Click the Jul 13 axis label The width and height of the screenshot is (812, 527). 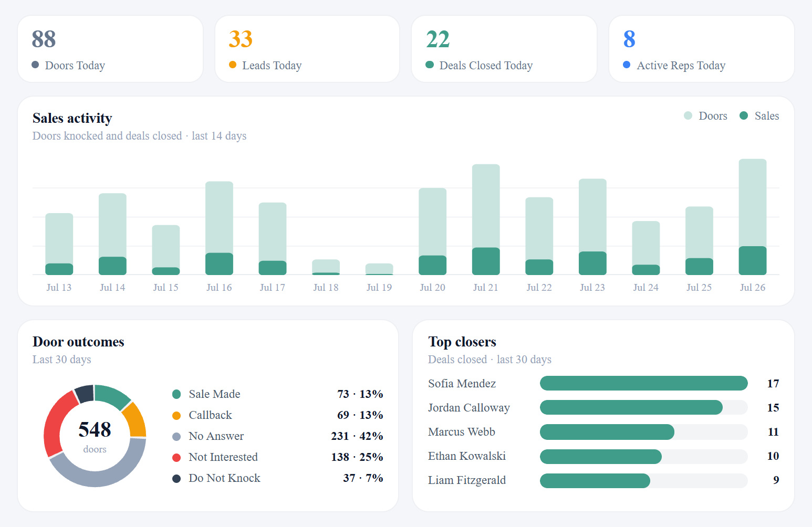(59, 288)
